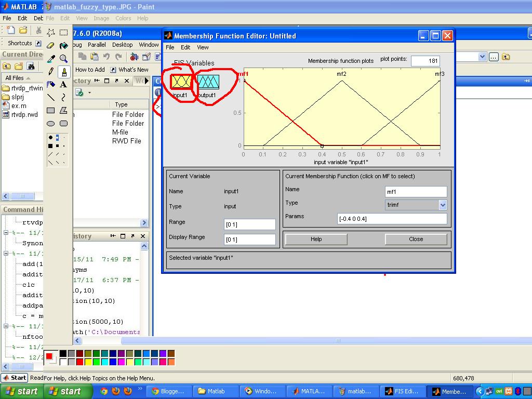Select the Pencil tool in Paint
Screen dimensions: 532x399
pyautogui.click(x=51, y=71)
